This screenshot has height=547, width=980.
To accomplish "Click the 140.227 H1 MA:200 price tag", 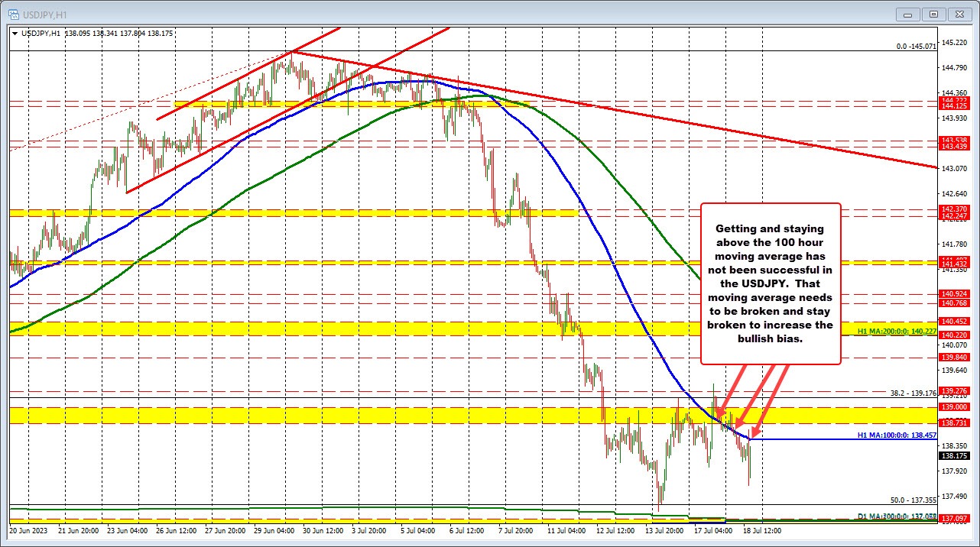I will pos(953,334).
